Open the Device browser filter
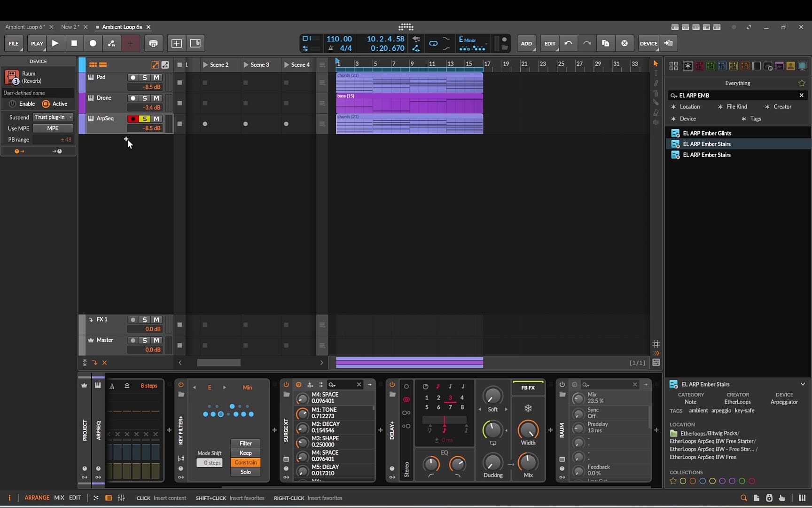The height and width of the screenshot is (508, 812). pyautogui.click(x=684, y=119)
